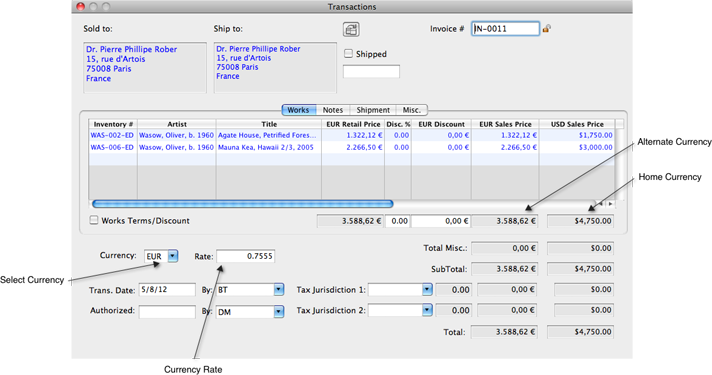This screenshot has width=712, height=375.
Task: Open the Shipment tab
Action: pyautogui.click(x=373, y=110)
